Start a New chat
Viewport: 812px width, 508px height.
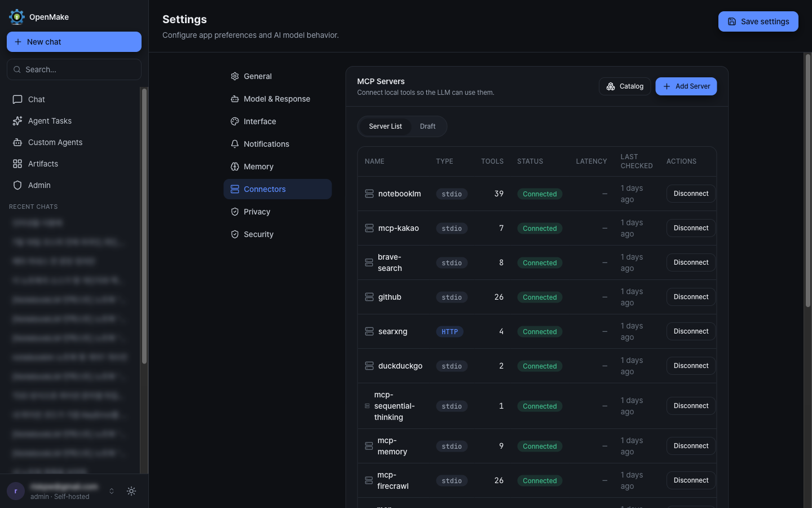tap(74, 42)
